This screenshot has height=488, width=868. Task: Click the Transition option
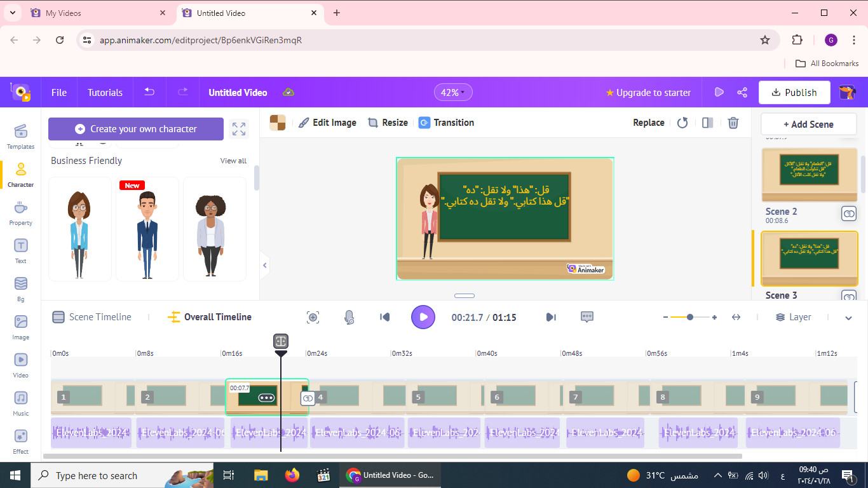(x=446, y=123)
